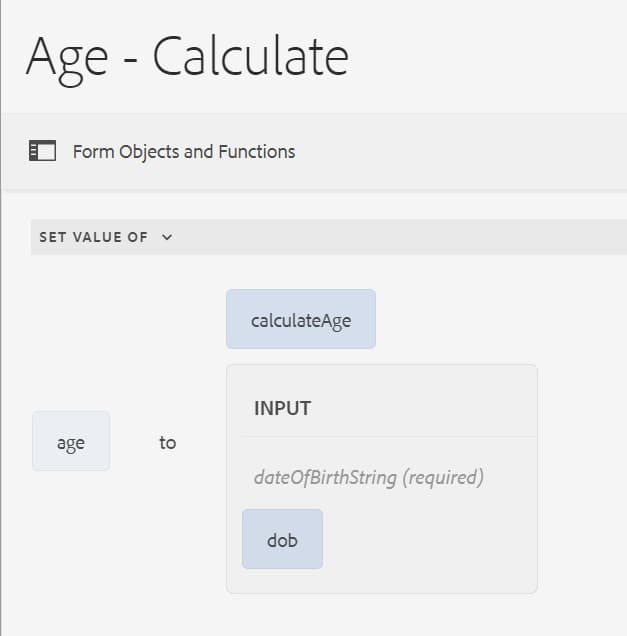Click the word 'Calculate' in the title
This screenshot has width=627, height=636.
click(251, 57)
